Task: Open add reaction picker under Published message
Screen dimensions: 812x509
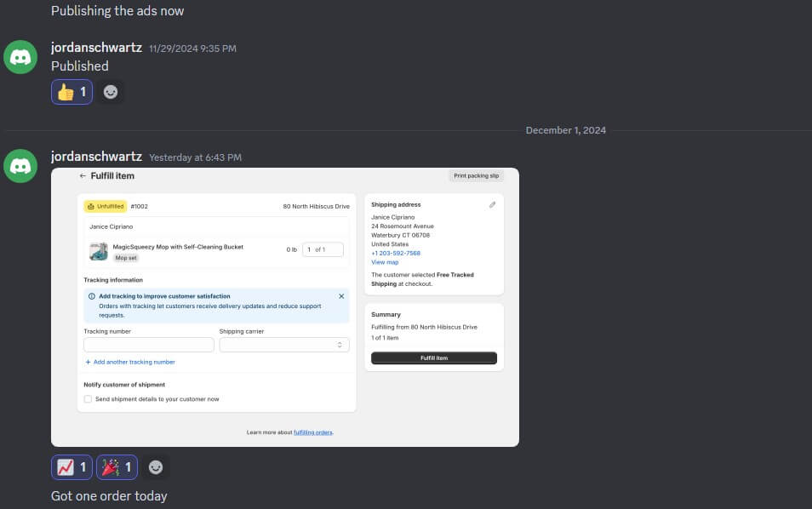Action: coord(111,92)
